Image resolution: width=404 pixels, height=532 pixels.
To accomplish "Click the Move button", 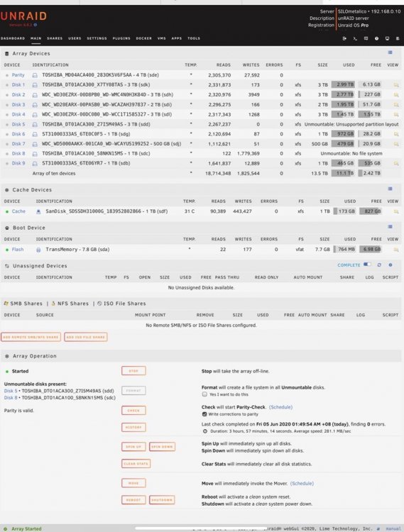I will coord(133,483).
